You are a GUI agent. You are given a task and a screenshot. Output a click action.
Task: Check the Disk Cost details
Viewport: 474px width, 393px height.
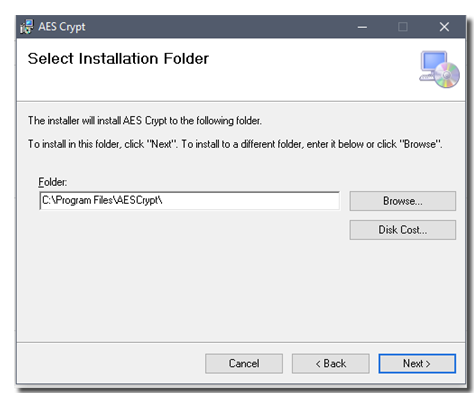[x=403, y=230]
